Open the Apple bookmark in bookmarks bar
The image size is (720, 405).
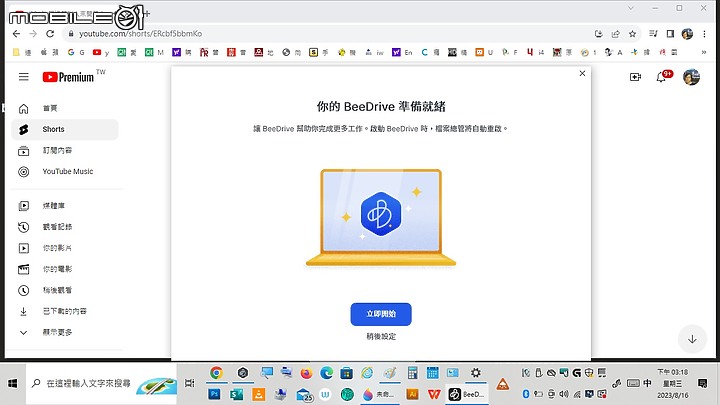(x=49, y=52)
